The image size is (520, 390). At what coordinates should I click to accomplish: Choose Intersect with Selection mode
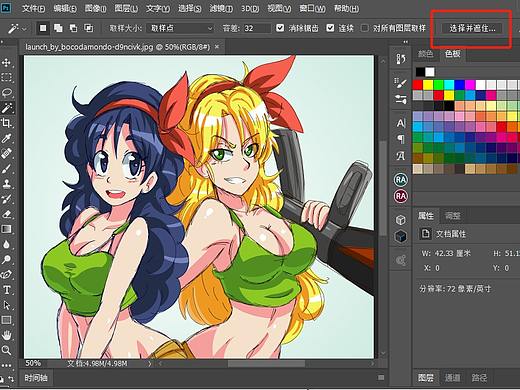coord(89,28)
